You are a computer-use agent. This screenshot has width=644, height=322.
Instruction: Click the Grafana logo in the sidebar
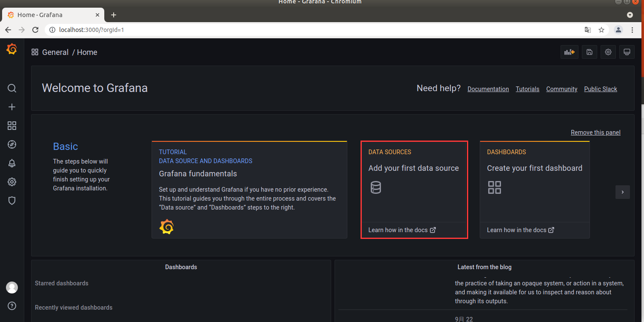pyautogui.click(x=12, y=49)
